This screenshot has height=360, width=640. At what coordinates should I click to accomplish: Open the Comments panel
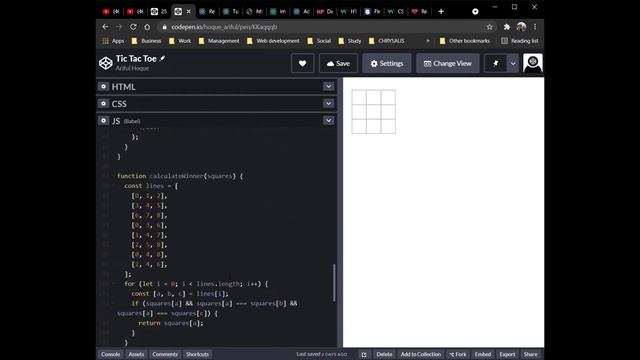tap(165, 354)
